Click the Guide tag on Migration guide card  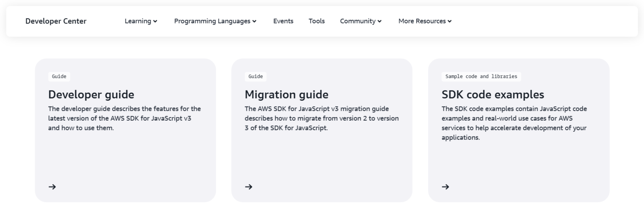point(255,77)
